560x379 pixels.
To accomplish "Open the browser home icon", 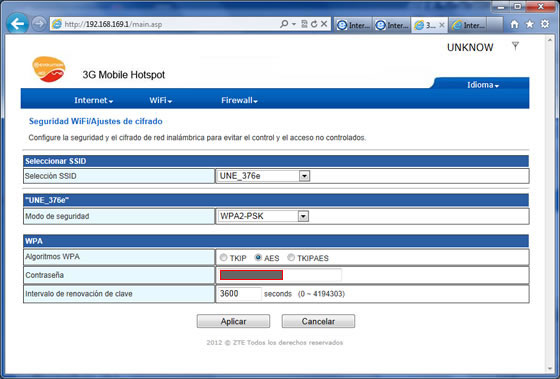I will coord(514,24).
